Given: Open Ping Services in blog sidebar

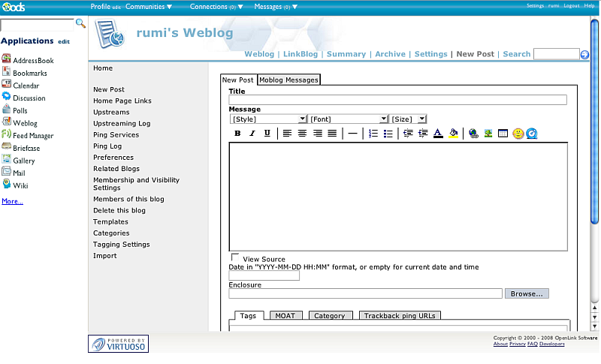Looking at the screenshot, I should pos(116,135).
